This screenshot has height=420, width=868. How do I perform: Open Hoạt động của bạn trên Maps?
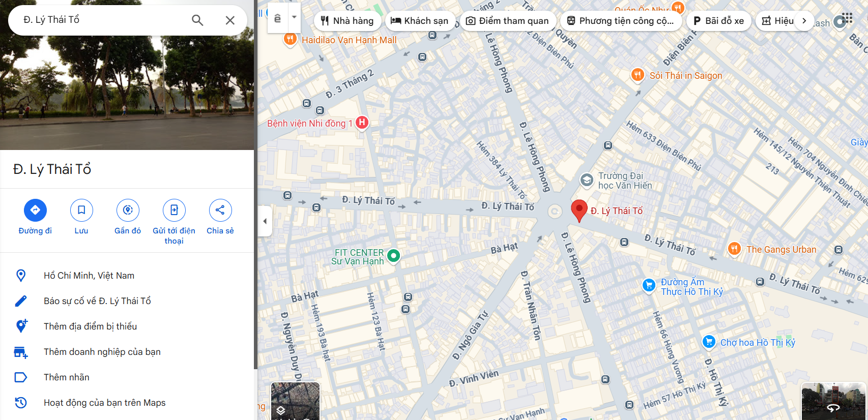127,403
